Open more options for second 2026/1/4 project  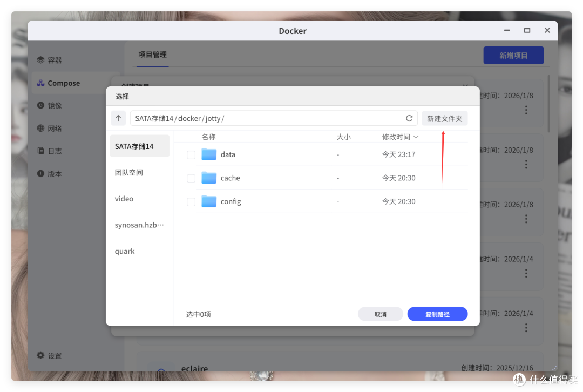(x=526, y=328)
